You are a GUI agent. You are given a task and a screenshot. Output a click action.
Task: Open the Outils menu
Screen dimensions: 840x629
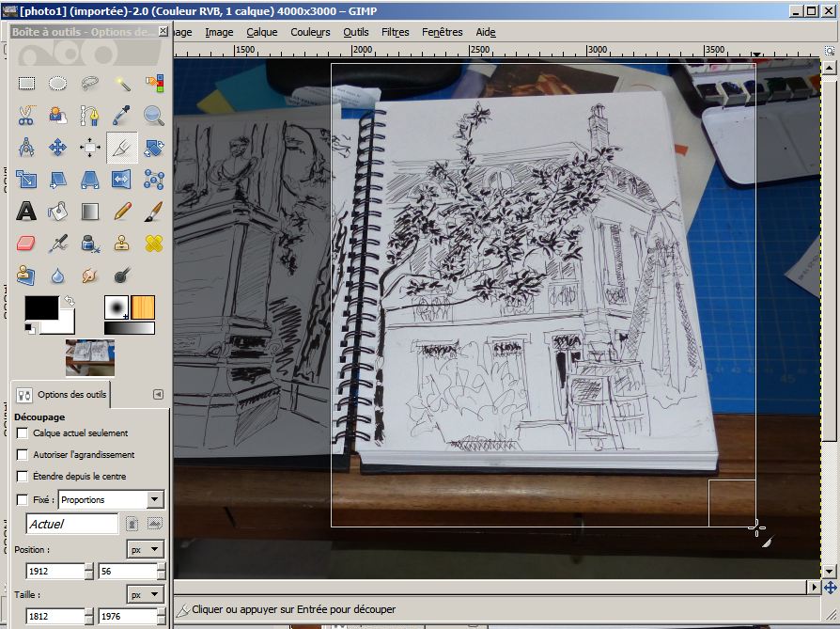pos(356,32)
